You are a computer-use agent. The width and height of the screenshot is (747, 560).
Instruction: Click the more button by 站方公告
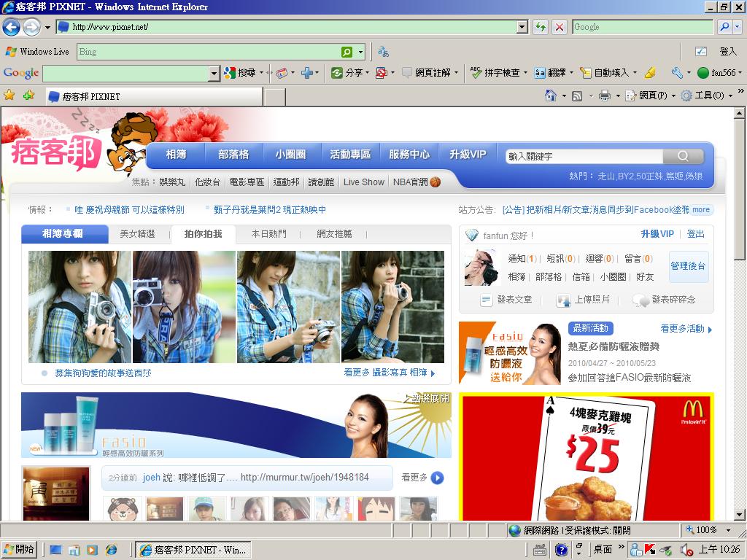(x=701, y=209)
